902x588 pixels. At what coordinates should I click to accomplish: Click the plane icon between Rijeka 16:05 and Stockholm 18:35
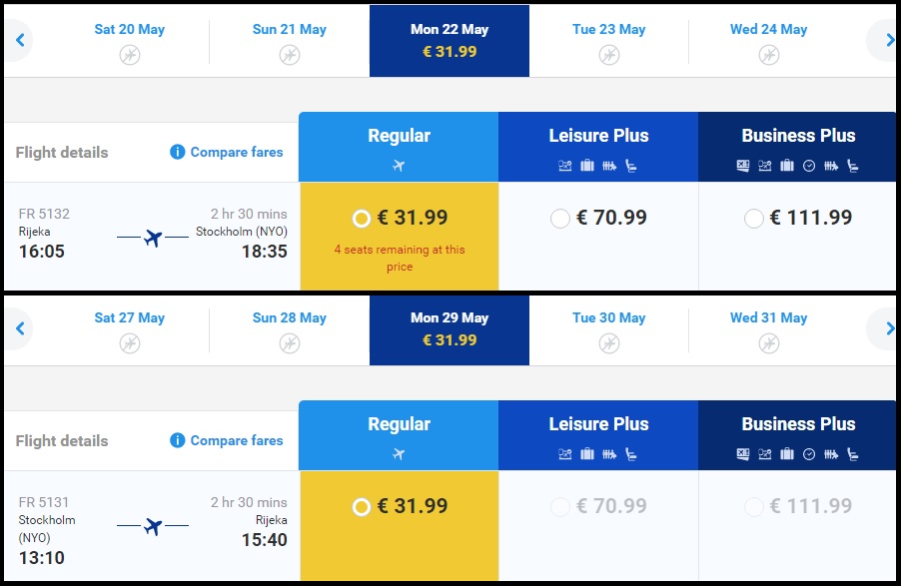coord(153,238)
